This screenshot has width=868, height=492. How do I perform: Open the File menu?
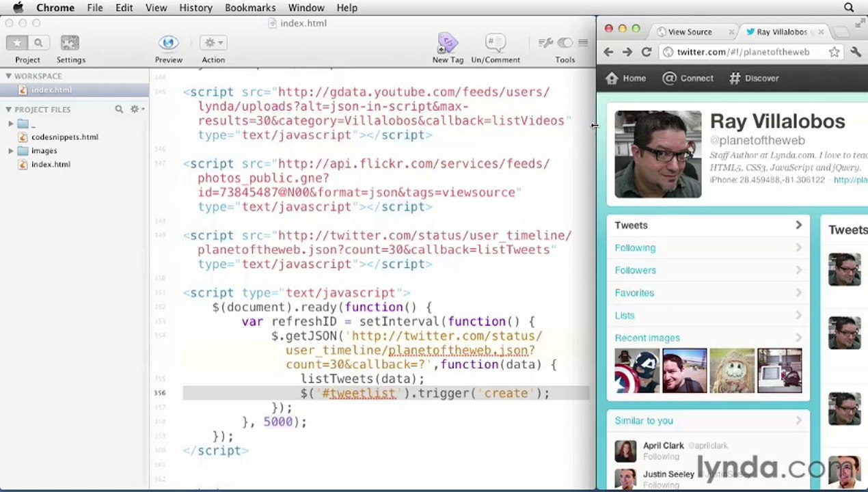95,8
